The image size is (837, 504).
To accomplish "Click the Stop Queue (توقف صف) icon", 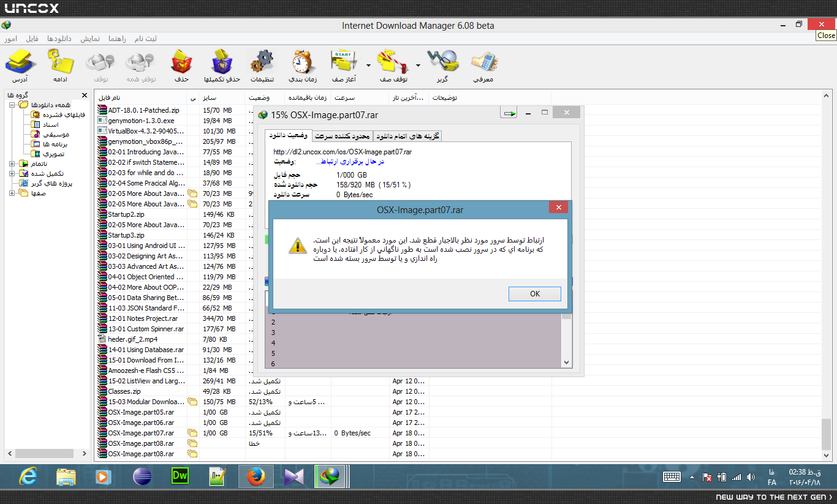I will (393, 62).
